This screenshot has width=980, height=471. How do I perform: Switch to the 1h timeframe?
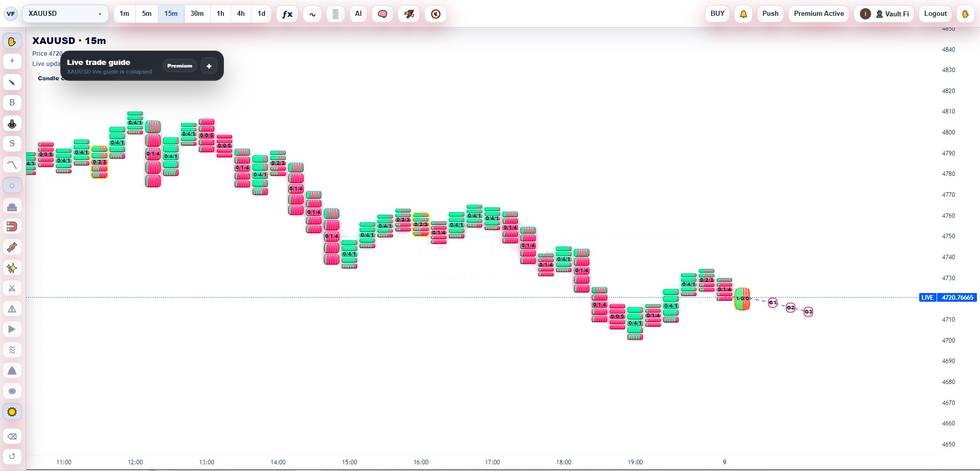pyautogui.click(x=220, y=14)
